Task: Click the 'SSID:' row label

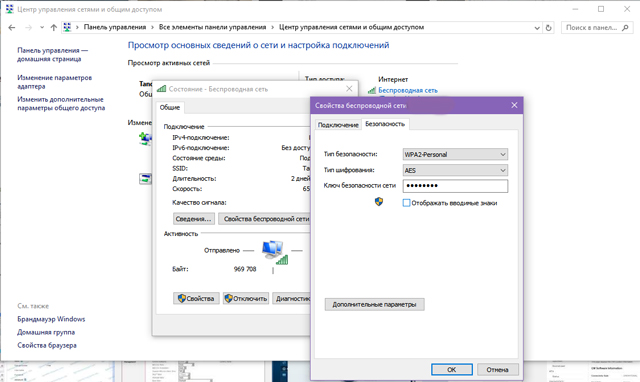Action: point(180,168)
